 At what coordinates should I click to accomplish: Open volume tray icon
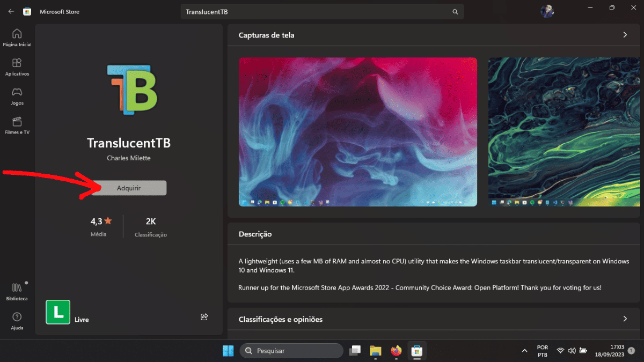click(572, 351)
